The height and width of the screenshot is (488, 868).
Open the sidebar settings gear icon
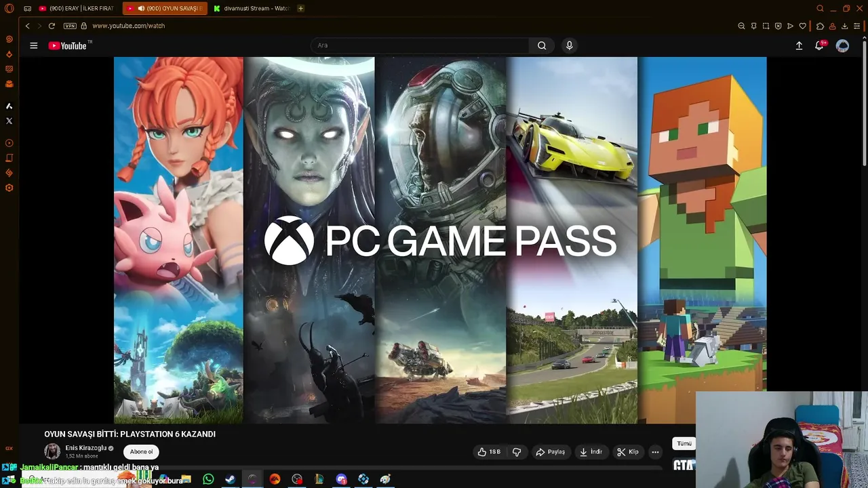click(x=9, y=188)
